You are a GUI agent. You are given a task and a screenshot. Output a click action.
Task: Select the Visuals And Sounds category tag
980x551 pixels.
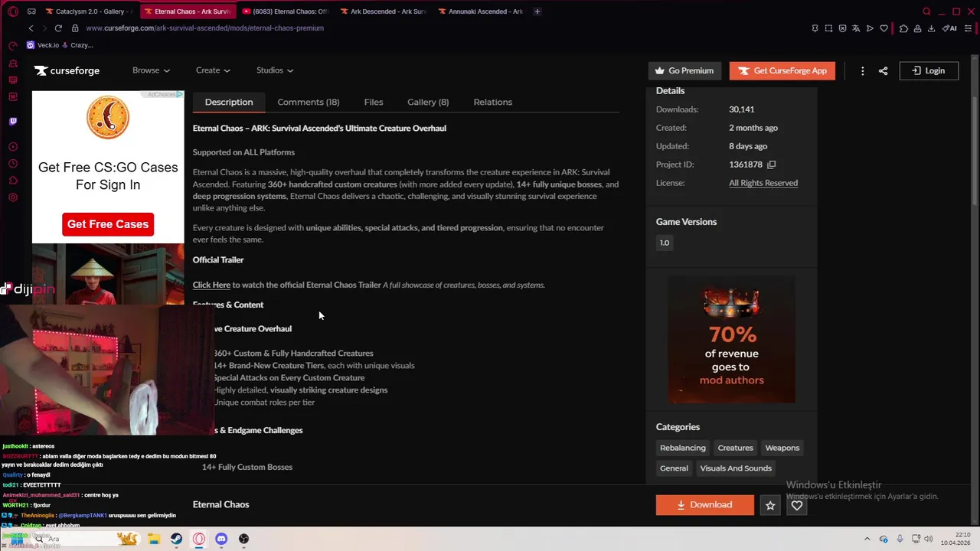point(736,468)
